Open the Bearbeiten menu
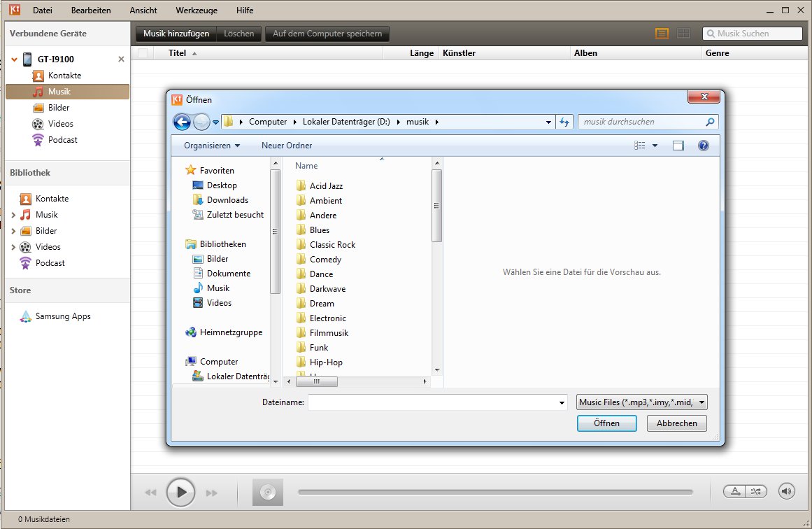Viewport: 812px width, 529px height. point(91,10)
